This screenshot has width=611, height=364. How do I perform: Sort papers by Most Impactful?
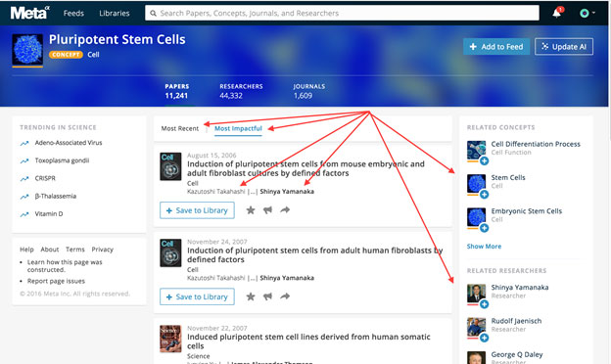238,128
